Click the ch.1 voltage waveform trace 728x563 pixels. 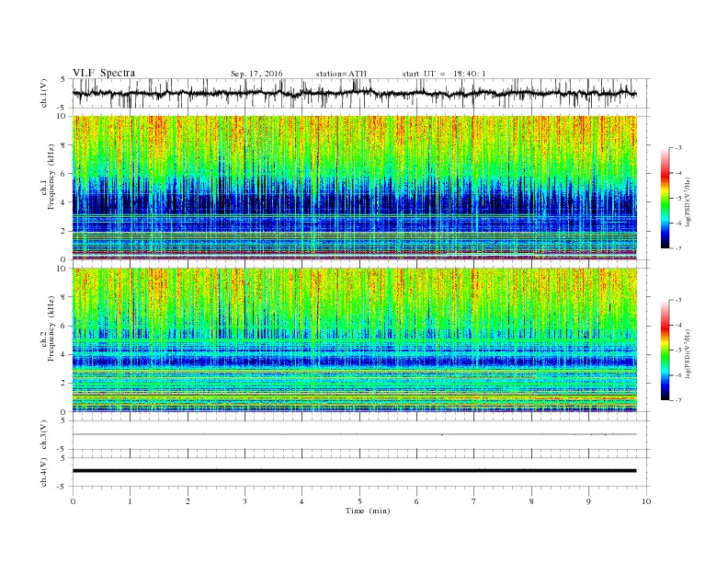(x=354, y=93)
